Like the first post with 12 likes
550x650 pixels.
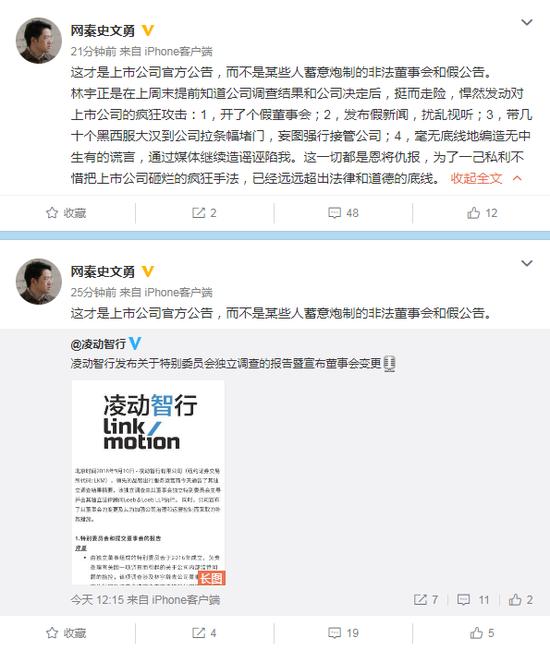coord(482,213)
